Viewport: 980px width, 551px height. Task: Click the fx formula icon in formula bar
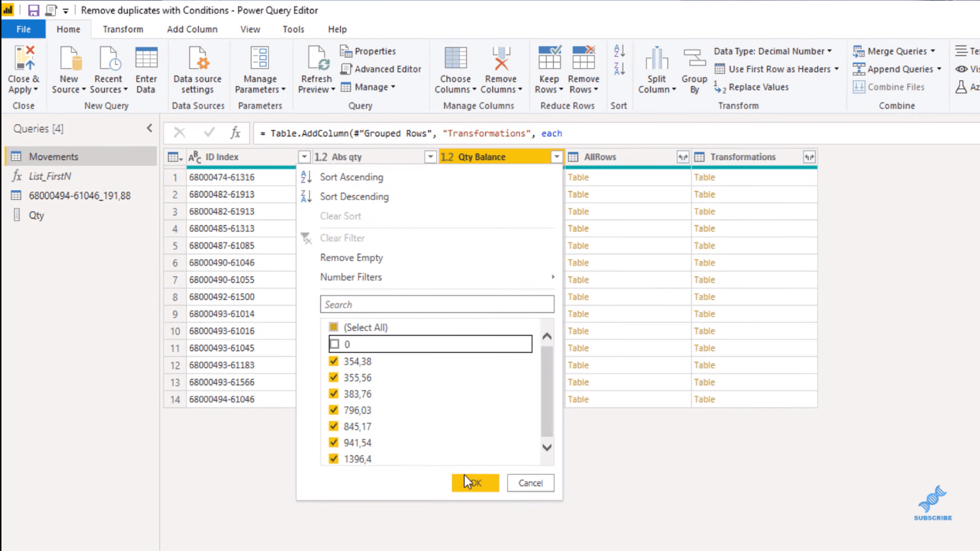(x=235, y=133)
